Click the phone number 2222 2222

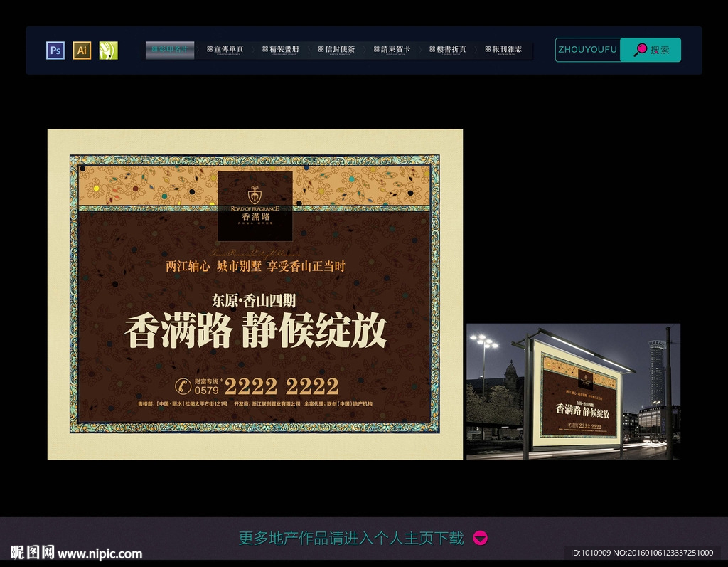(282, 386)
